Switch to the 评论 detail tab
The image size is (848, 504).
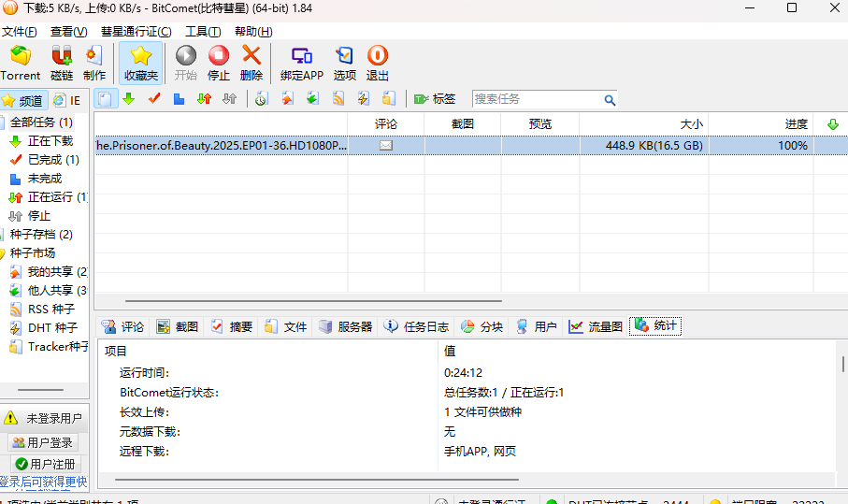pyautogui.click(x=123, y=326)
